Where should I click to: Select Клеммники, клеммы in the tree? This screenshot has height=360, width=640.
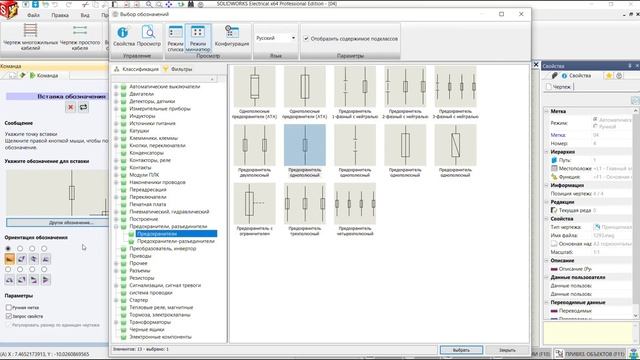pos(153,138)
